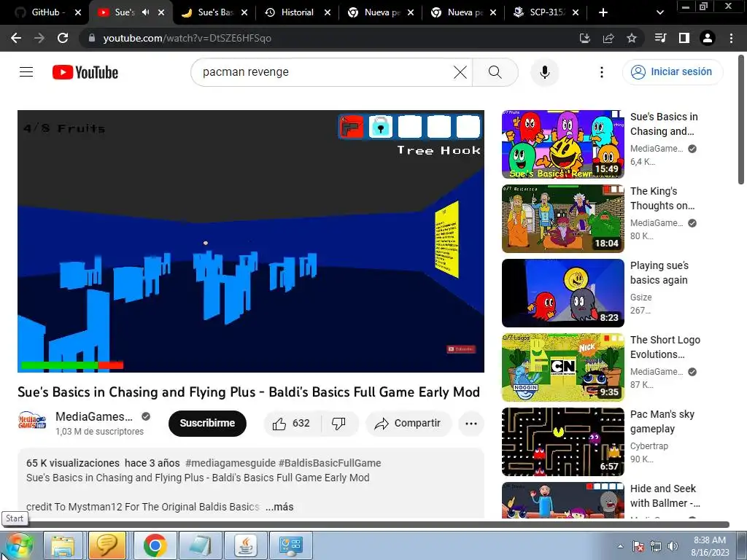Image resolution: width=747 pixels, height=560 pixels.
Task: Open network status tray icon
Action: click(656, 546)
